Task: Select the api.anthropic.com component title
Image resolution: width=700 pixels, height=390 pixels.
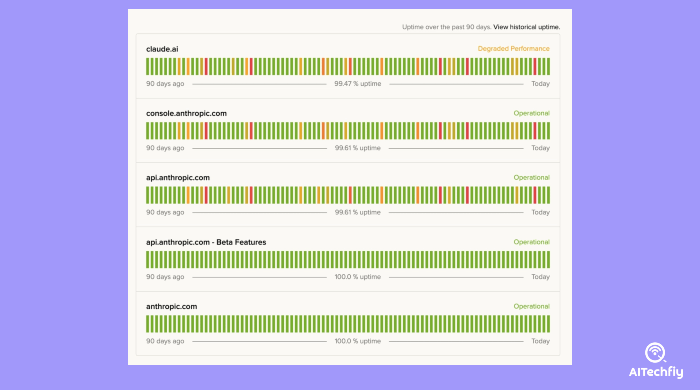Action: click(178, 178)
